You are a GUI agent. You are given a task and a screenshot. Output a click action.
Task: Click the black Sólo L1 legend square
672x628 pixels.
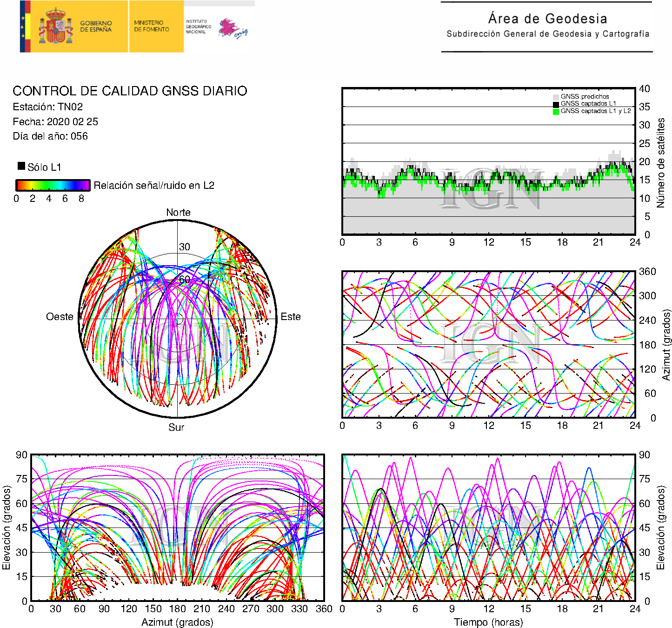pos(21,166)
